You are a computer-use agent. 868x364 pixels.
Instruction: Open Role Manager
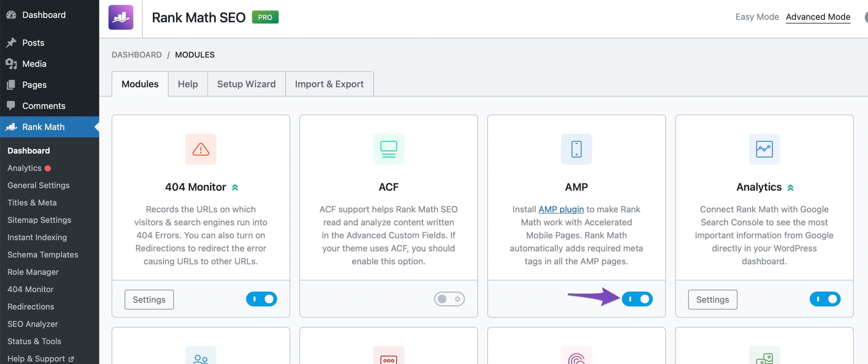click(x=33, y=272)
